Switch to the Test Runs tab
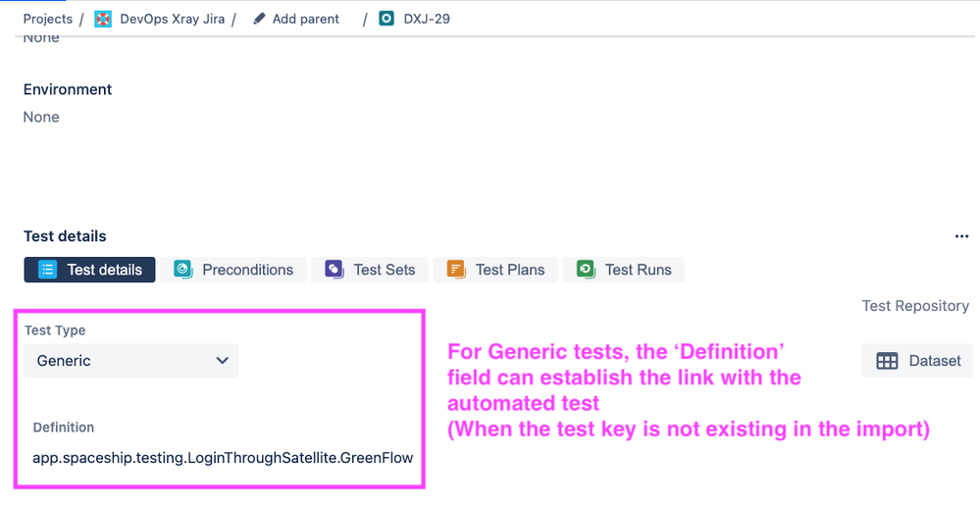The height and width of the screenshot is (506, 980). (623, 270)
